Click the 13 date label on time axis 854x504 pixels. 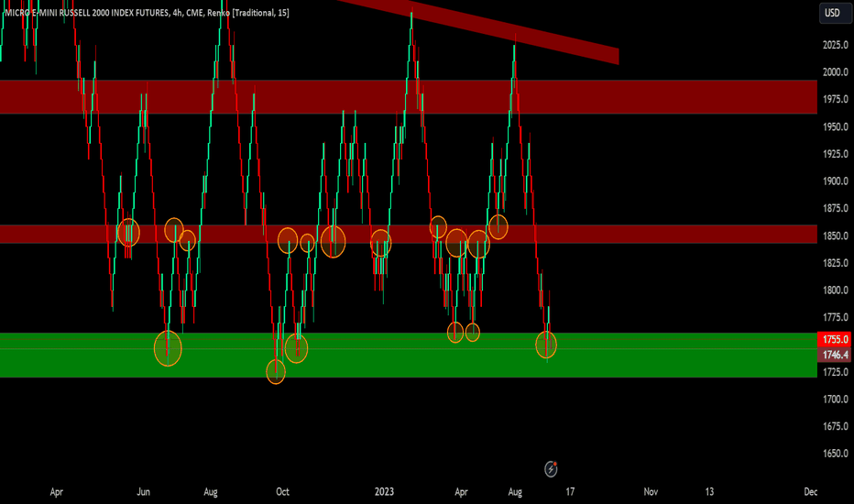point(709,491)
